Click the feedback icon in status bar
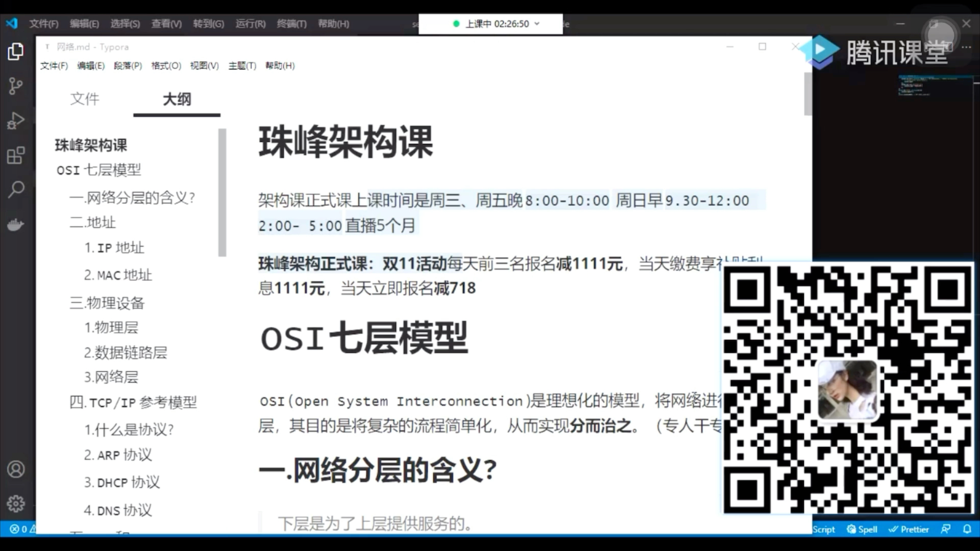 point(946,529)
